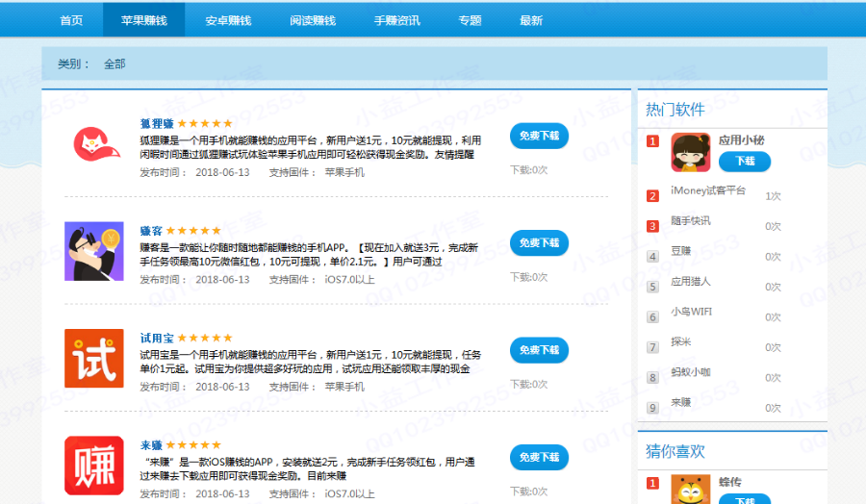
Task: Click rank badge 3 beside 随手快讯
Action: 652,226
